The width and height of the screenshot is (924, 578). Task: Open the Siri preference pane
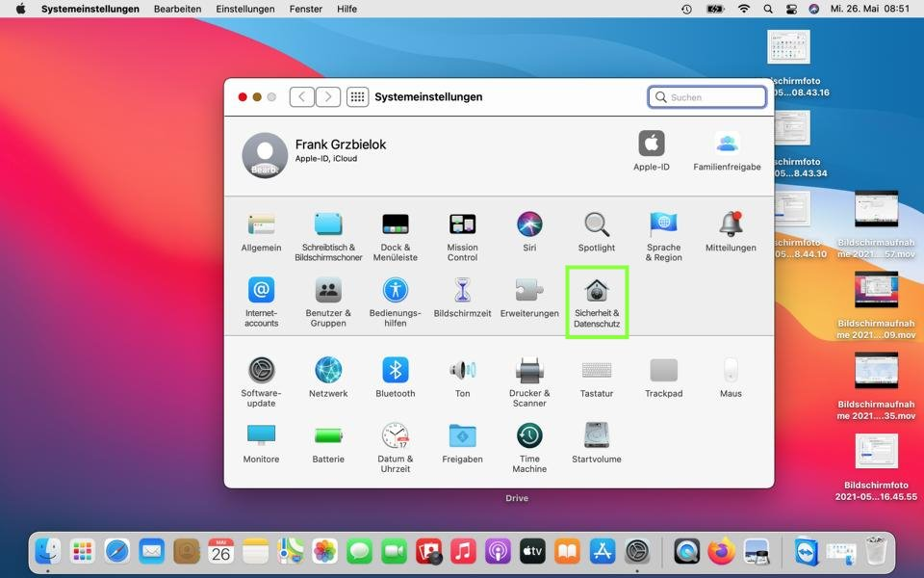pyautogui.click(x=529, y=232)
